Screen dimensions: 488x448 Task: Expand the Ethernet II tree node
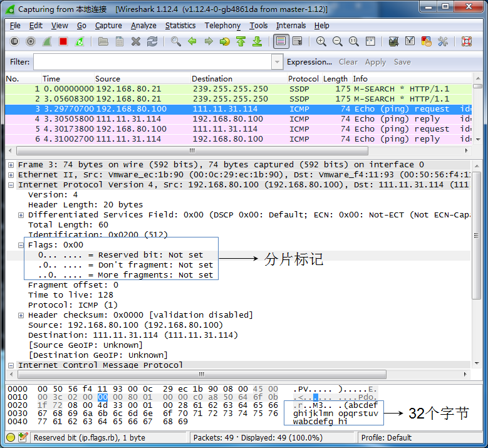click(11, 175)
